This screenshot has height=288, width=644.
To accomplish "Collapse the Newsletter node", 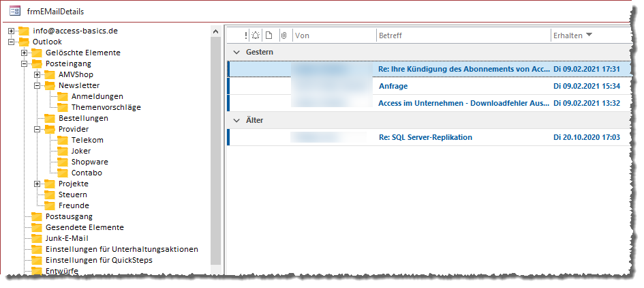I will [37, 85].
